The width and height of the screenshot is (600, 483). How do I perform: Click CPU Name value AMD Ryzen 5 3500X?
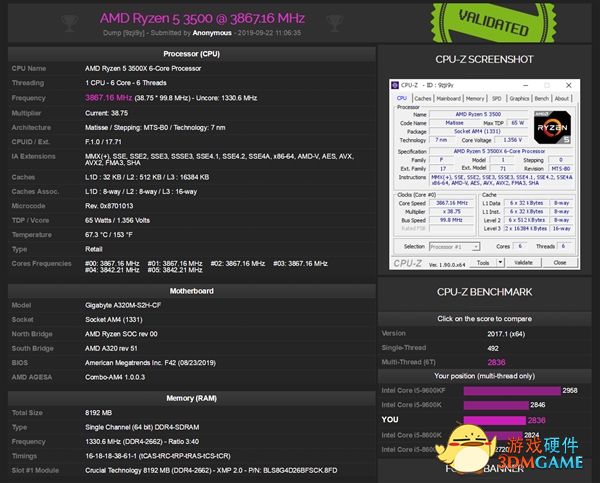pyautogui.click(x=143, y=69)
